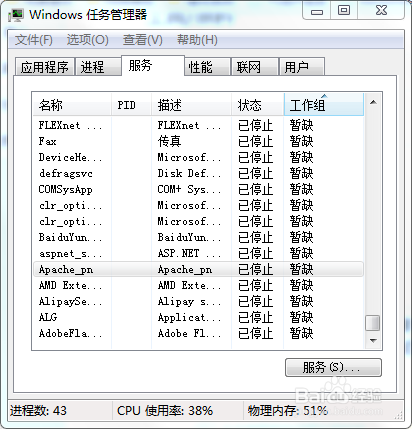The width and height of the screenshot is (412, 429).
Task: Open the 文件(F) menu
Action: point(34,40)
